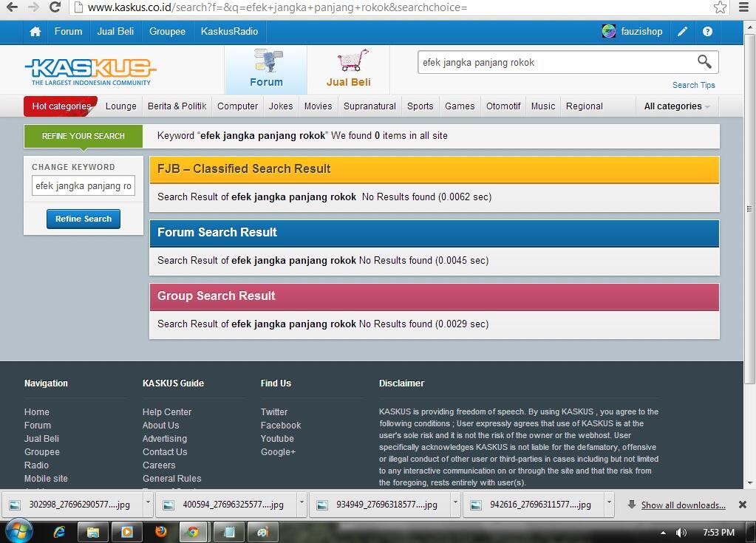Image resolution: width=756 pixels, height=543 pixels.
Task: Click the Kaskus home icon in the top bar
Action: click(35, 32)
